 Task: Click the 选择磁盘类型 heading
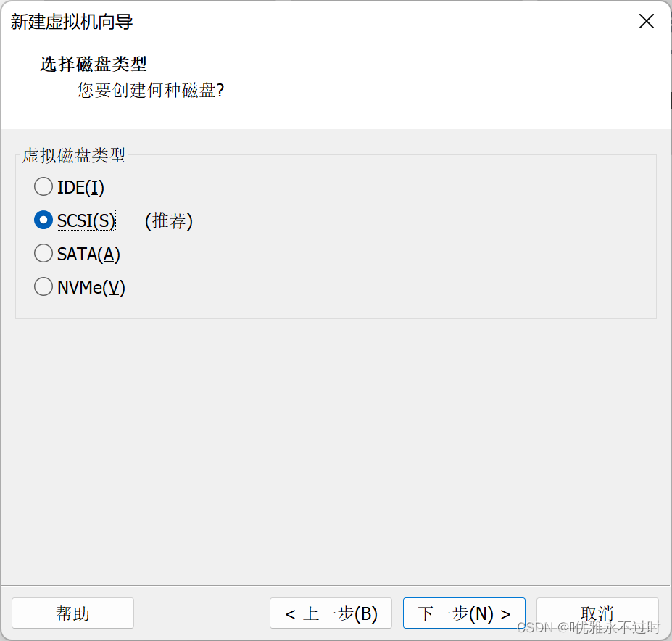[94, 64]
